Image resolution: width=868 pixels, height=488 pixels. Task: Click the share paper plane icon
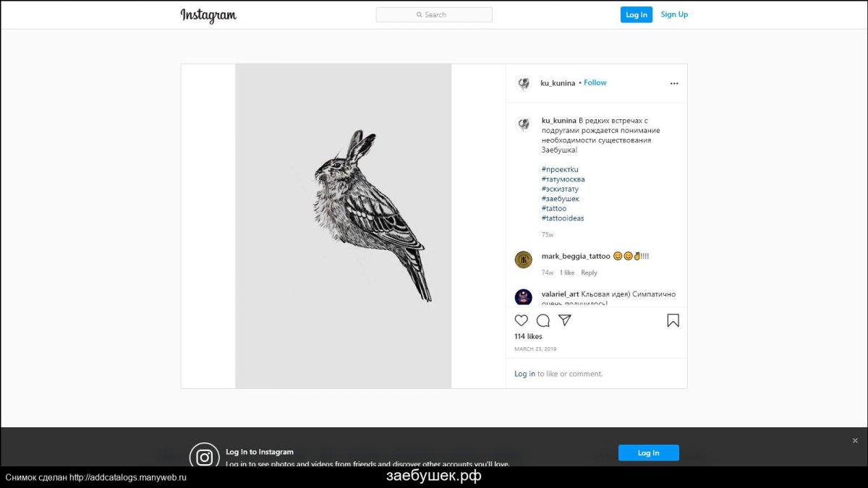pyautogui.click(x=565, y=320)
